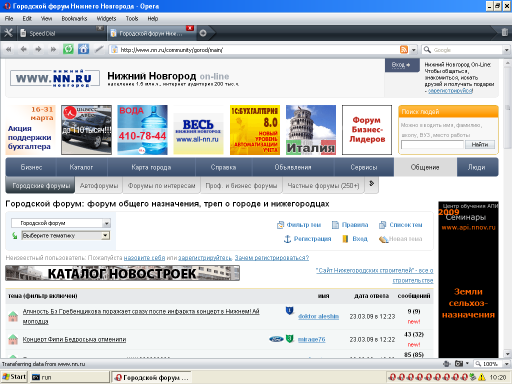Open the Форум Бизнес-Лидеров banner
Screen dimensions: 512x384
click(367, 130)
